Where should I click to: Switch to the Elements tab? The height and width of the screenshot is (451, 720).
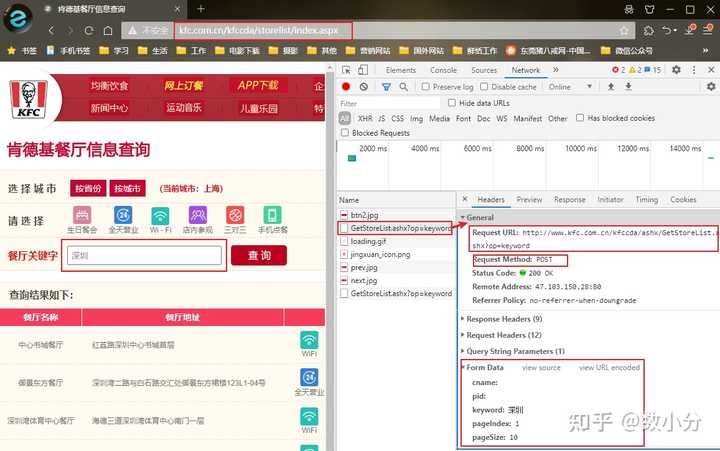point(400,70)
